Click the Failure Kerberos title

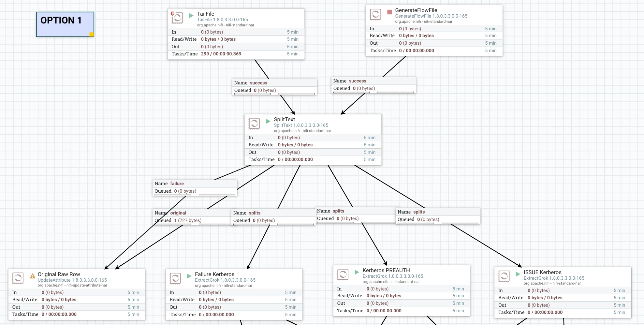[215, 274]
